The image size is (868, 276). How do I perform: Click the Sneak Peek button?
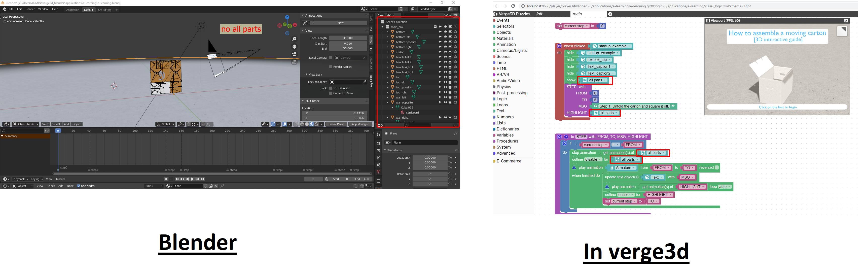[x=336, y=124]
